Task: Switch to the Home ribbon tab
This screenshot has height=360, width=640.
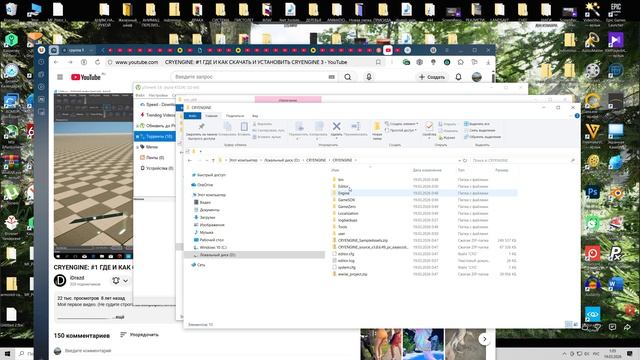Action: 211,116
